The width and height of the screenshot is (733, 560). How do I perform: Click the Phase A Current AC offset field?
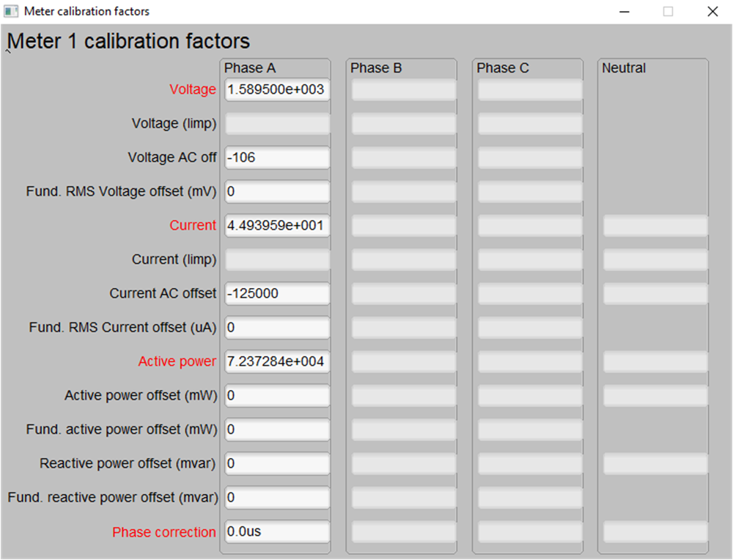point(276,293)
